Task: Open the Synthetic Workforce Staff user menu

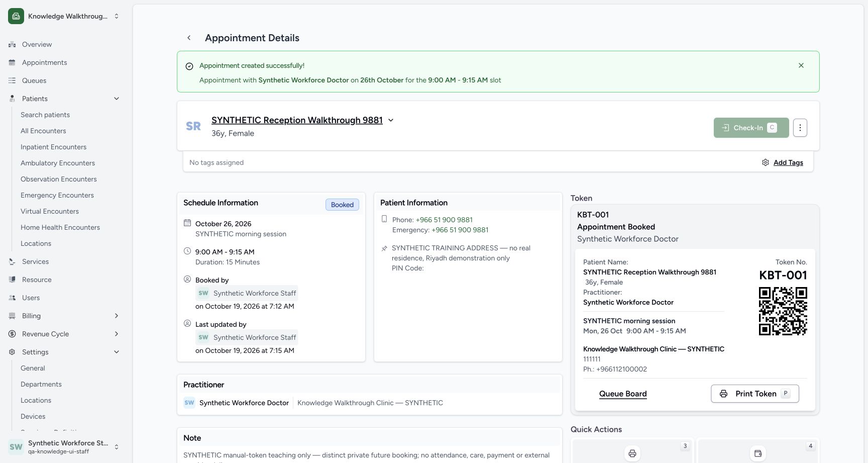Action: (x=64, y=446)
